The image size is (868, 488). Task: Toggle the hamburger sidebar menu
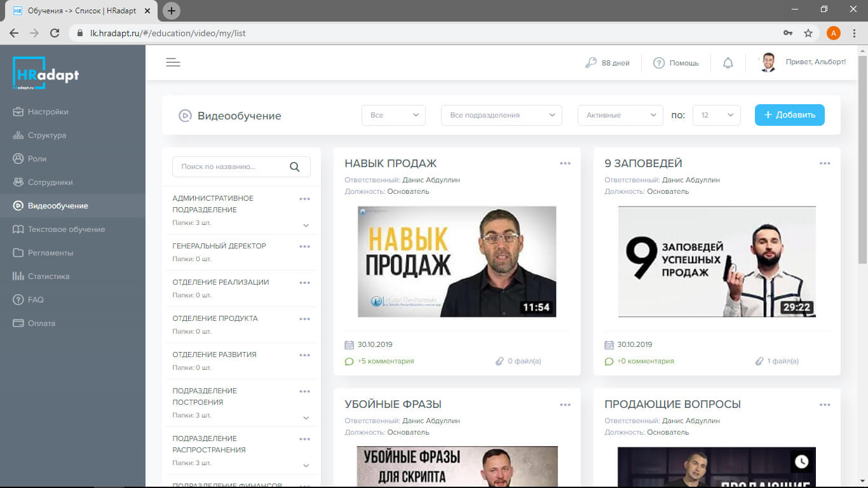tap(173, 62)
